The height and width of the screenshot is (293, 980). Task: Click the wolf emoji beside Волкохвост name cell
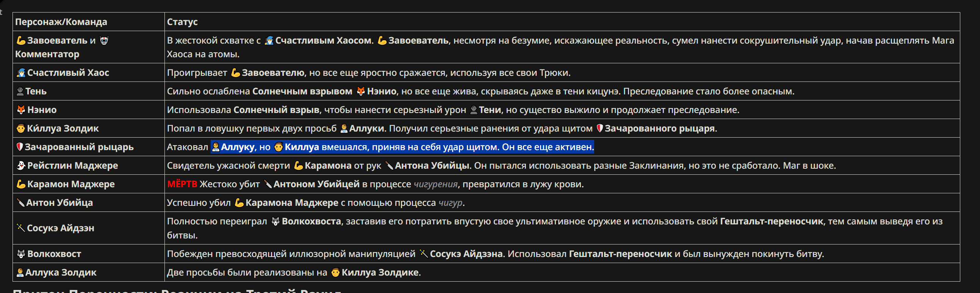coord(21,254)
